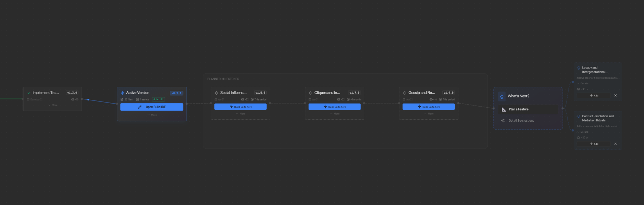Dismiss the Conflict Resolution suggestion
Screen dimensions: 644x205
click(x=615, y=144)
